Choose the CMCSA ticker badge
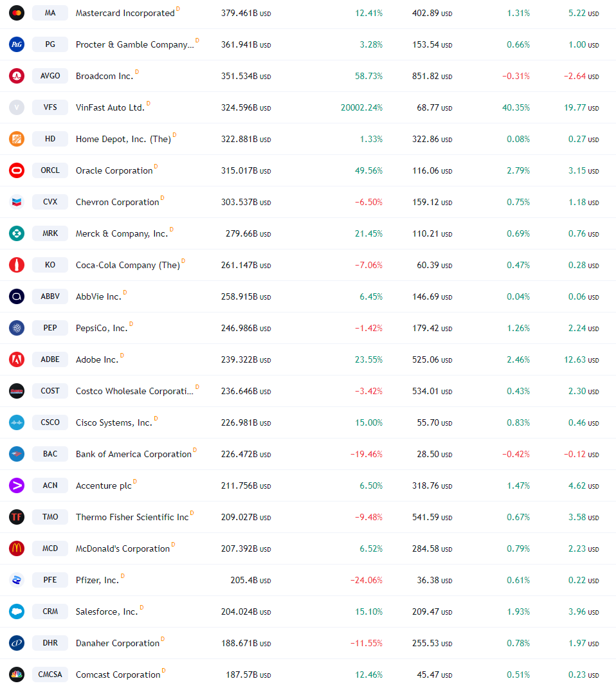Viewport: 616px width, 688px height. [50, 674]
